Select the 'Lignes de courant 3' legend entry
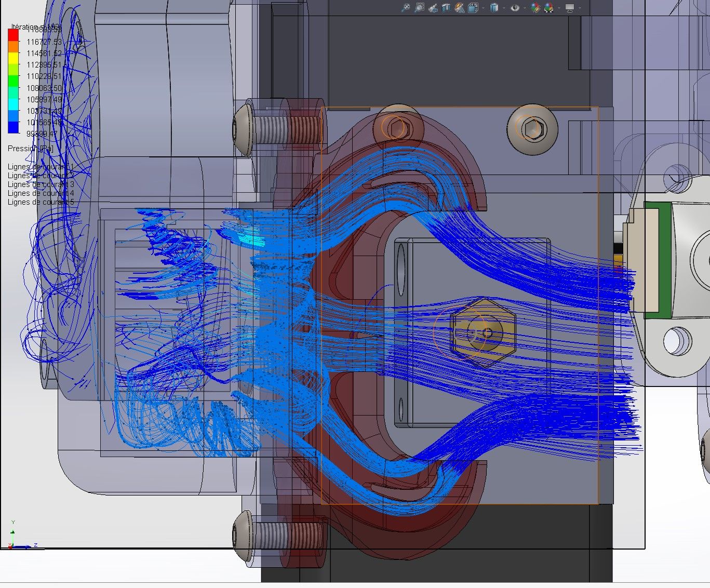 (41, 184)
